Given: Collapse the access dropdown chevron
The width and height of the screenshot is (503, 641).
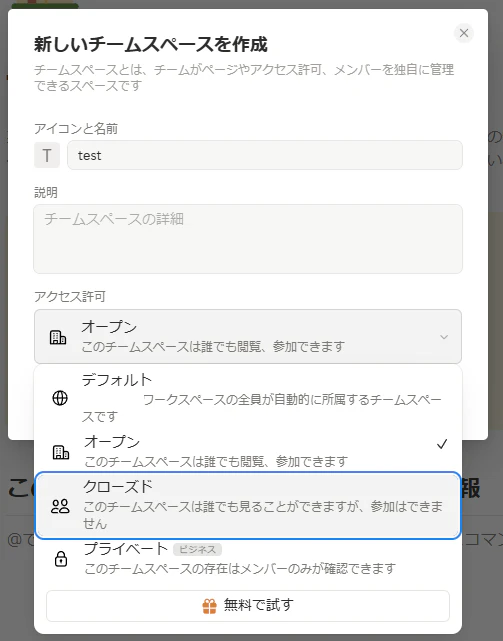Looking at the screenshot, I should coord(444,337).
